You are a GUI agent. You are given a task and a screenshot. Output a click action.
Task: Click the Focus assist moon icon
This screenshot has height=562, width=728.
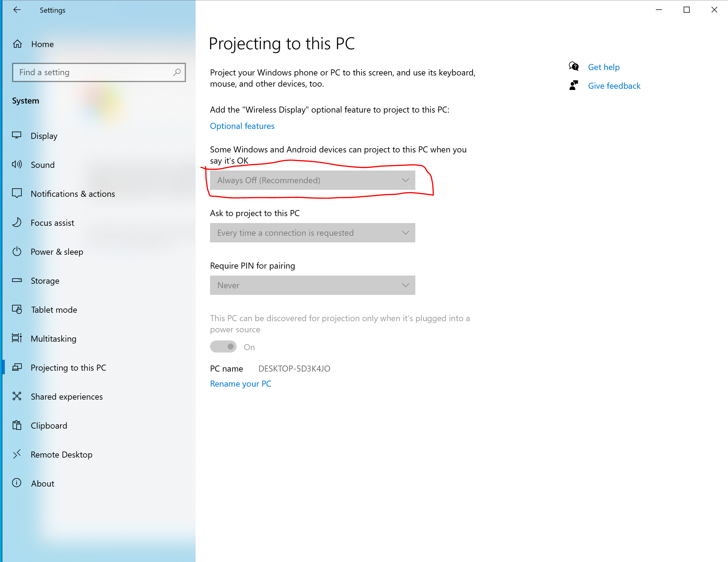point(17,222)
